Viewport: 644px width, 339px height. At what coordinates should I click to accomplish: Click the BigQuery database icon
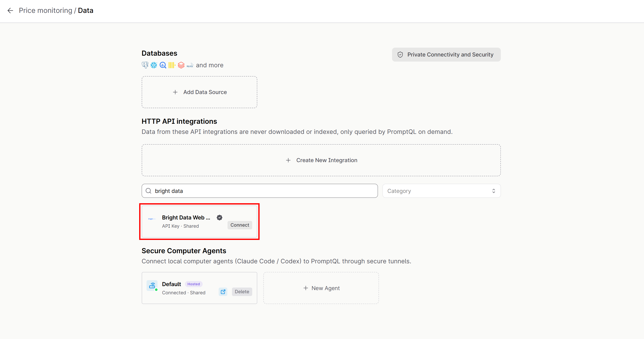coord(163,65)
